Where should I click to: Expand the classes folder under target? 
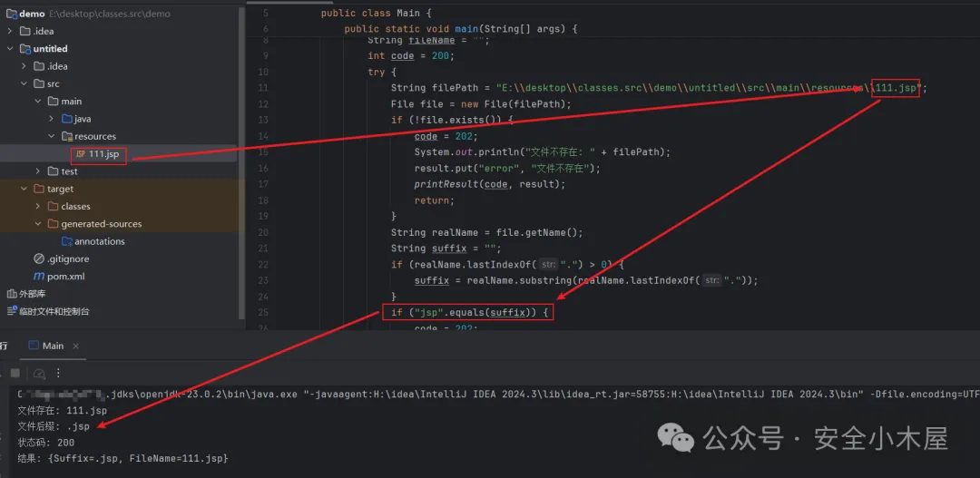(x=38, y=206)
